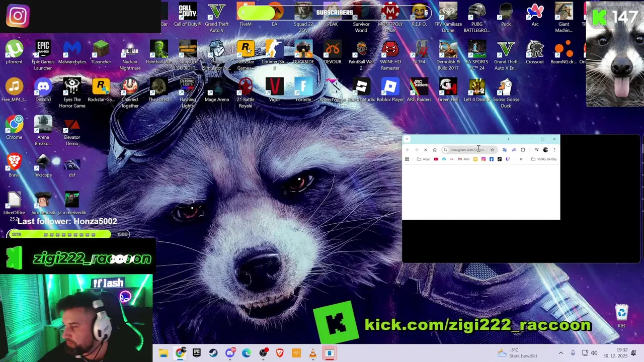Expand the Chrome tab search dropdown
Viewport: 644px width, 362px height.
(x=407, y=139)
